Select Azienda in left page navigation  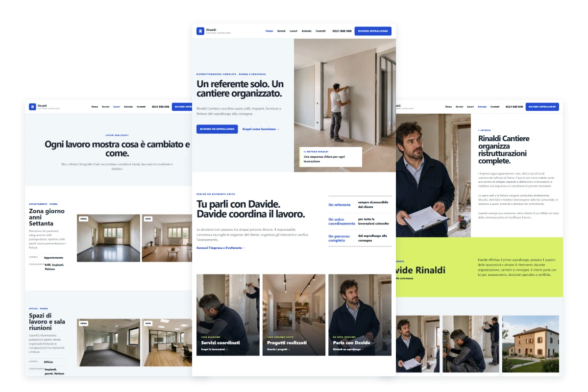click(128, 106)
